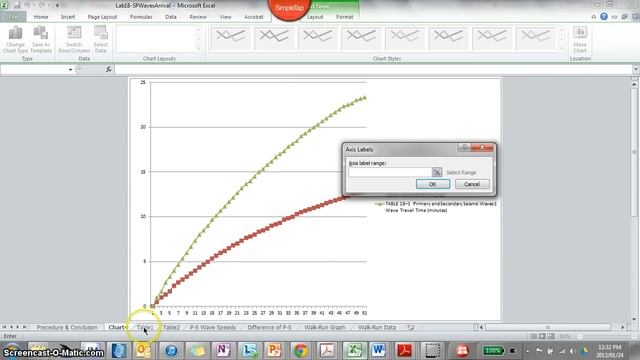The image size is (640, 360).
Task: Click OK in the Axis Labels dialog
Action: click(x=433, y=184)
